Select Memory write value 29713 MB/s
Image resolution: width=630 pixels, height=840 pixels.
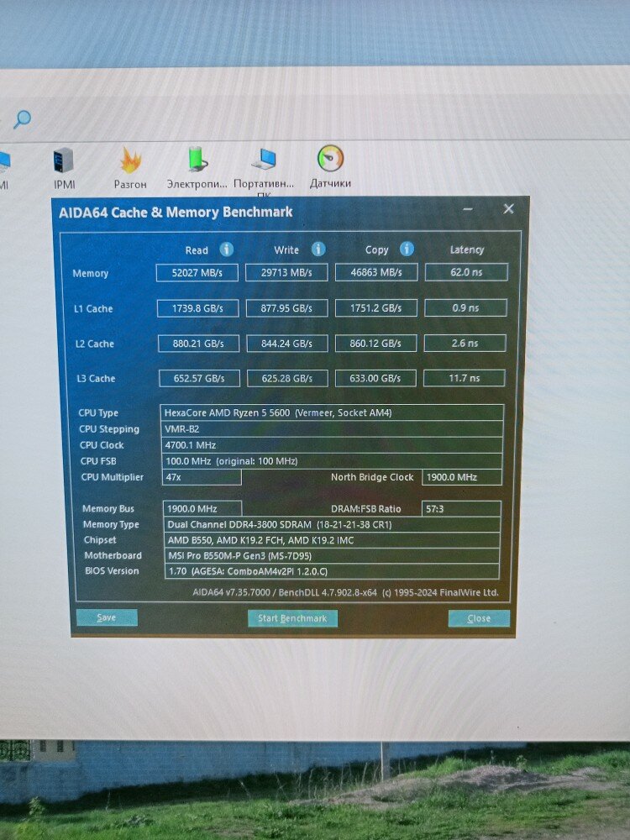click(x=286, y=273)
